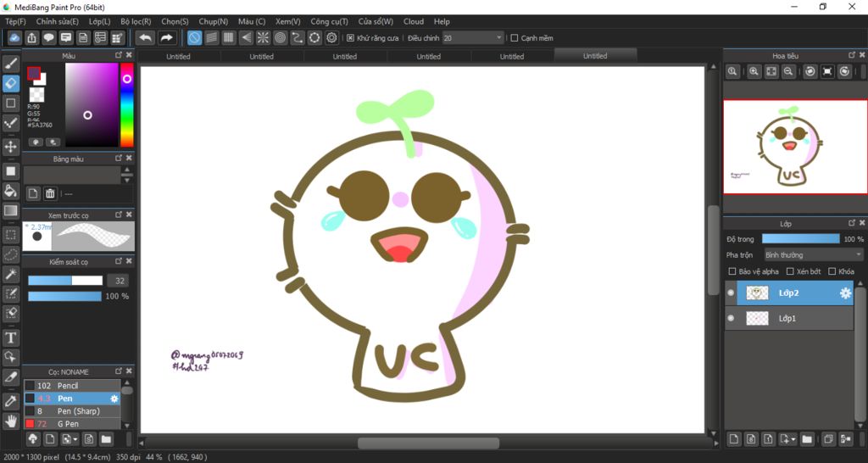Select the Lasso tool

pos(10,254)
